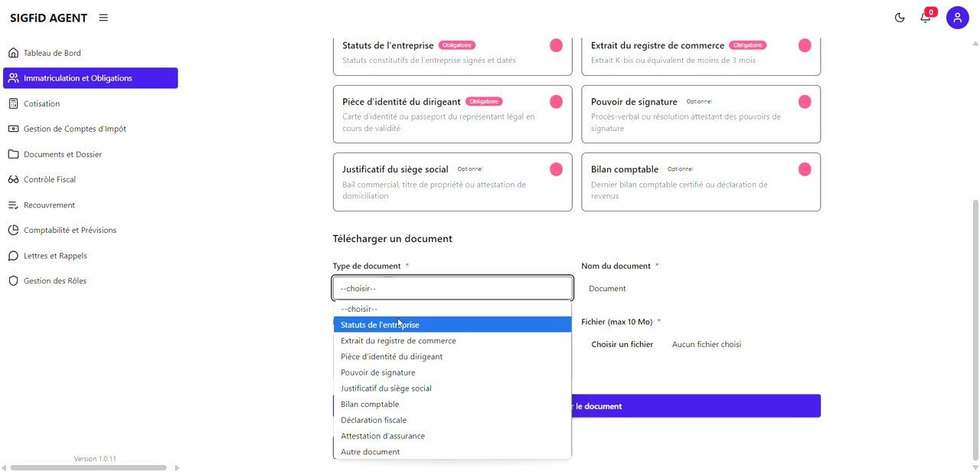Viewport: 980px width, 472px height.
Task: Open the Documents et Dossier folder icon
Action: (11, 153)
